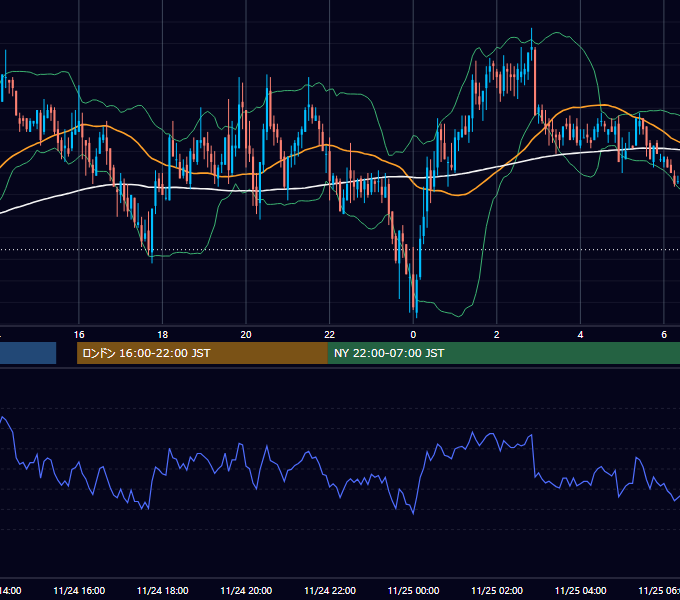This screenshot has height=600, width=680.
Task: Click the hour label 2 on price chart axis
Action: [x=497, y=335]
